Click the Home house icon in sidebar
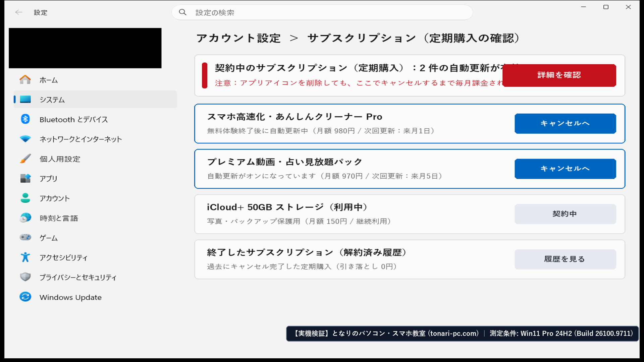Image resolution: width=644 pixels, height=362 pixels. pyautogui.click(x=25, y=80)
